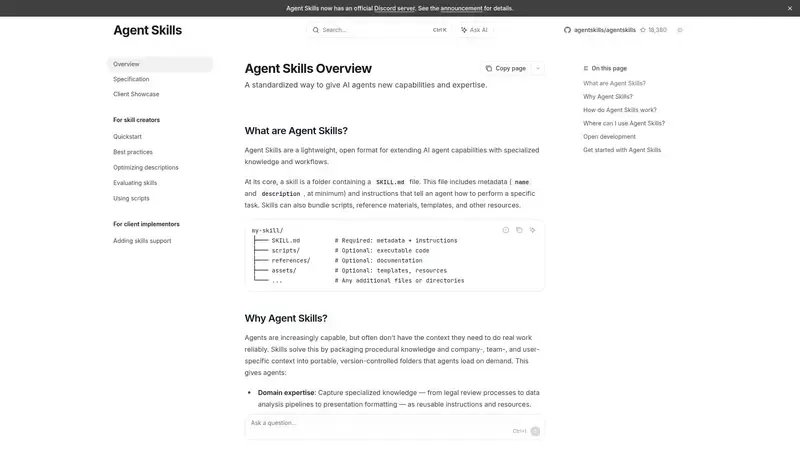Click the send button in Ask a question
Screen dimensions: 800x450
tap(535, 432)
